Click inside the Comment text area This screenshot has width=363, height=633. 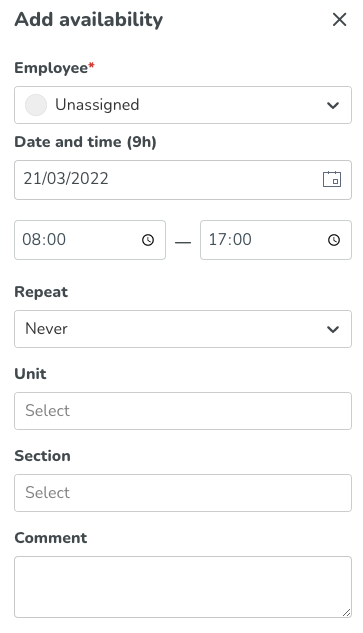point(183,587)
